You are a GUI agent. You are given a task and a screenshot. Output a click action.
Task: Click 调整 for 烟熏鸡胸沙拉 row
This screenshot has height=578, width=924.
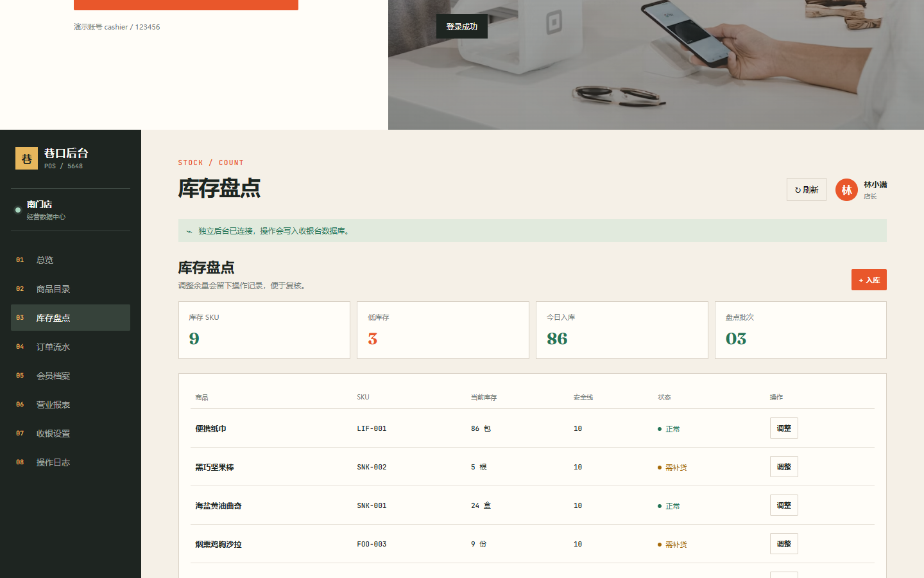click(783, 544)
